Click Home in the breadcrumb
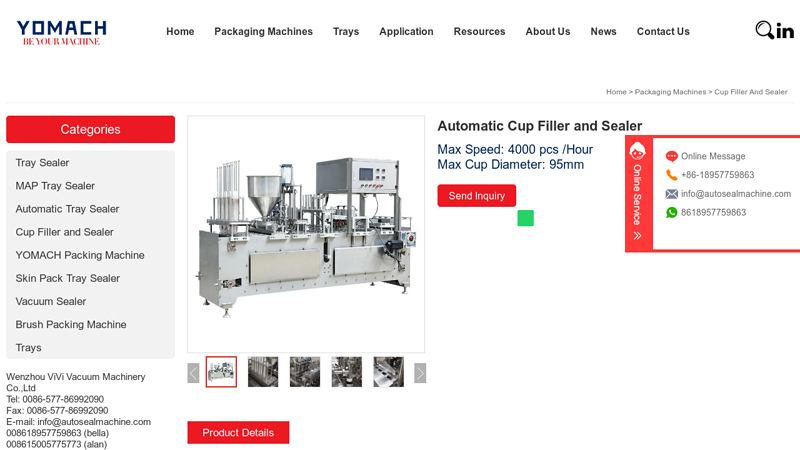Screen dimensions: 800x450 click(x=616, y=92)
